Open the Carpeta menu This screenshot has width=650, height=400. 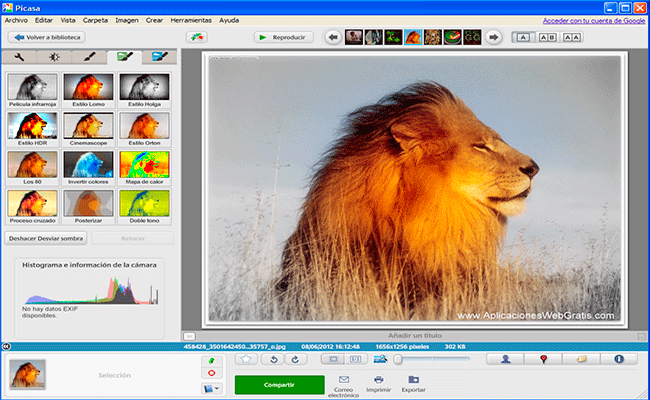(95, 20)
